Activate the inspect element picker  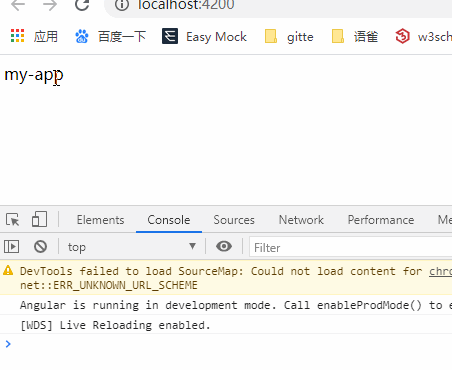point(13,220)
